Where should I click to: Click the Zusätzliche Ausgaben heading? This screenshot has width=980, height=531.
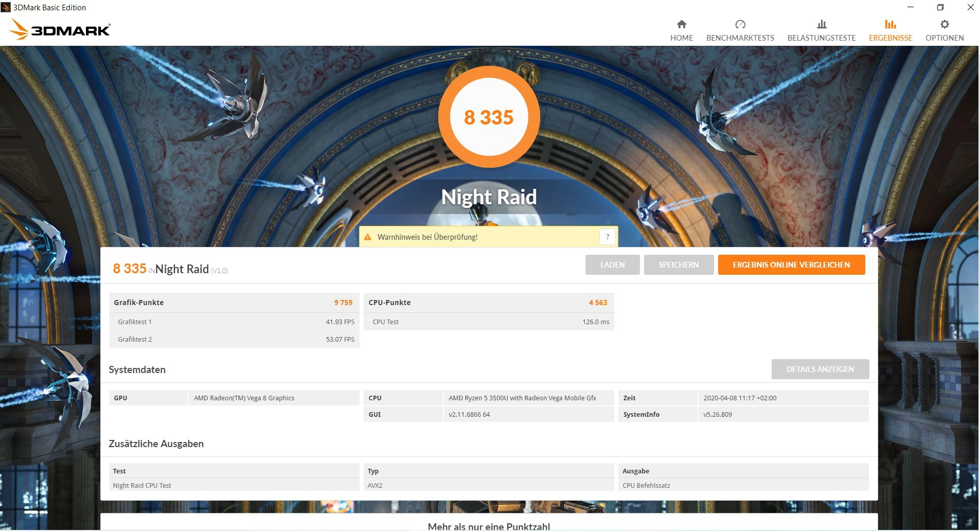[x=156, y=444]
